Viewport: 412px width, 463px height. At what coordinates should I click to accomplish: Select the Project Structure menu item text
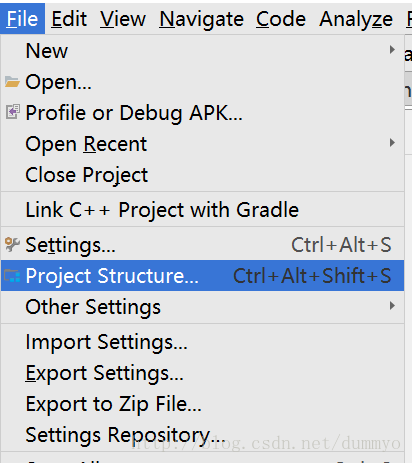tap(112, 276)
